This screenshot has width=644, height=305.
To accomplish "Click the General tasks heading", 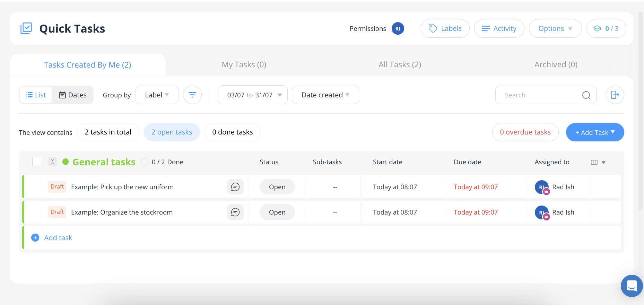I will 104,162.
